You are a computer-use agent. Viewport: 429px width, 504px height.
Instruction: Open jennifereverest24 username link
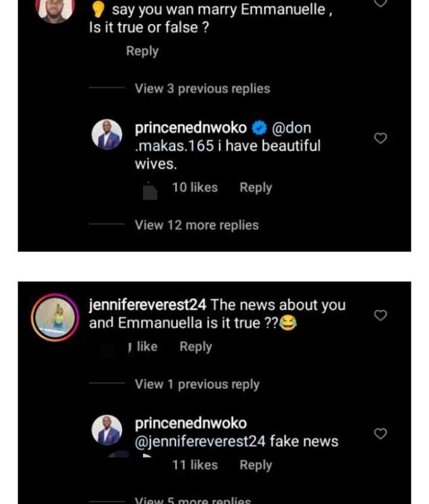coord(148,305)
